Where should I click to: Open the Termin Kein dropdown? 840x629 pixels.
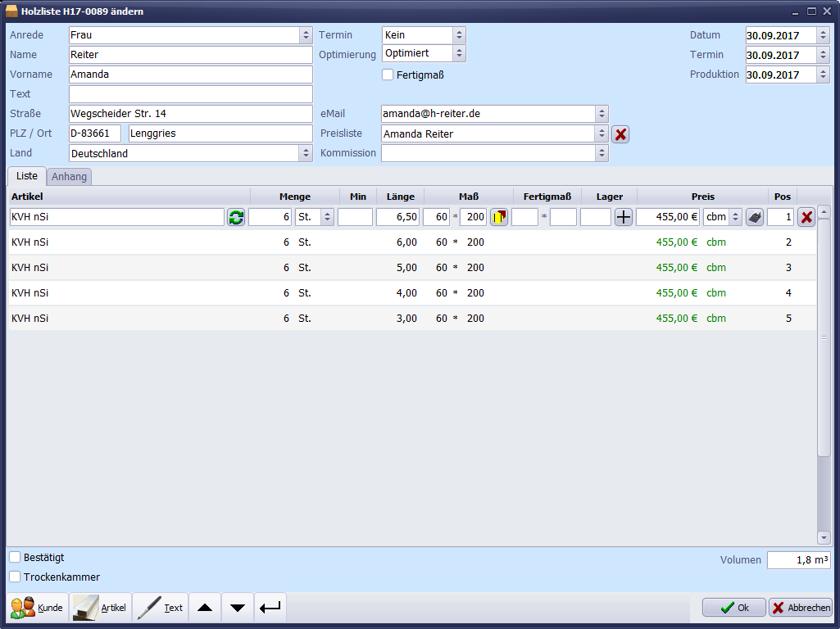point(459,35)
